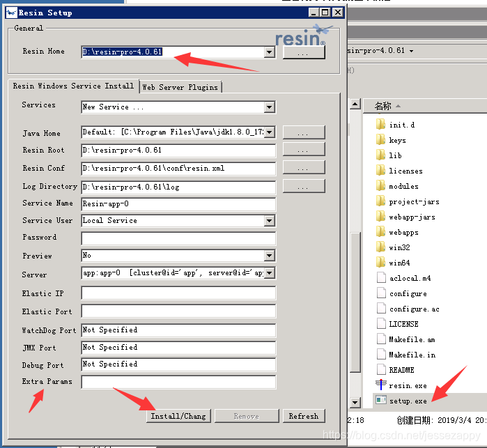
Task: Click the setup.exe application icon
Action: (381, 400)
